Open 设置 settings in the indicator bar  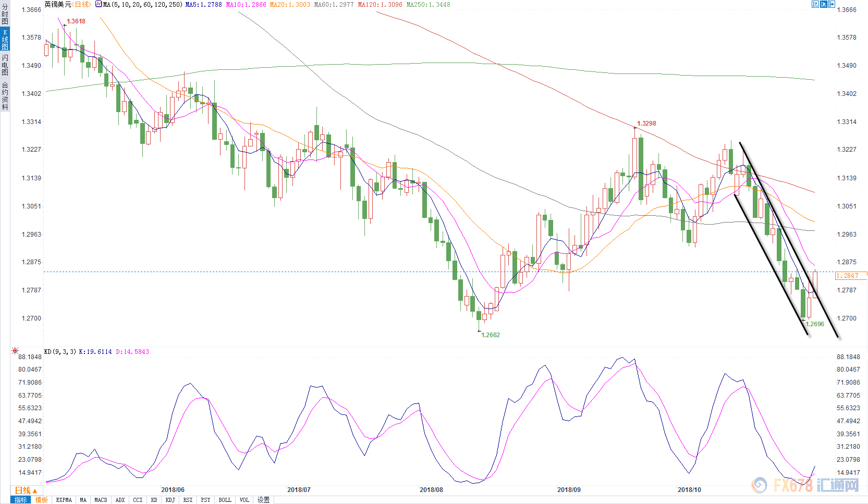[x=264, y=500]
